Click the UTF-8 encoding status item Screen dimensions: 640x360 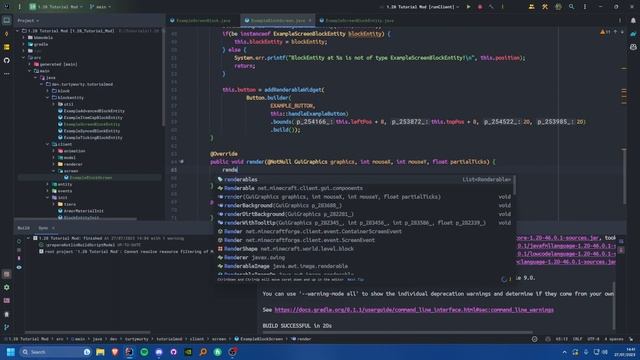tap(593, 339)
